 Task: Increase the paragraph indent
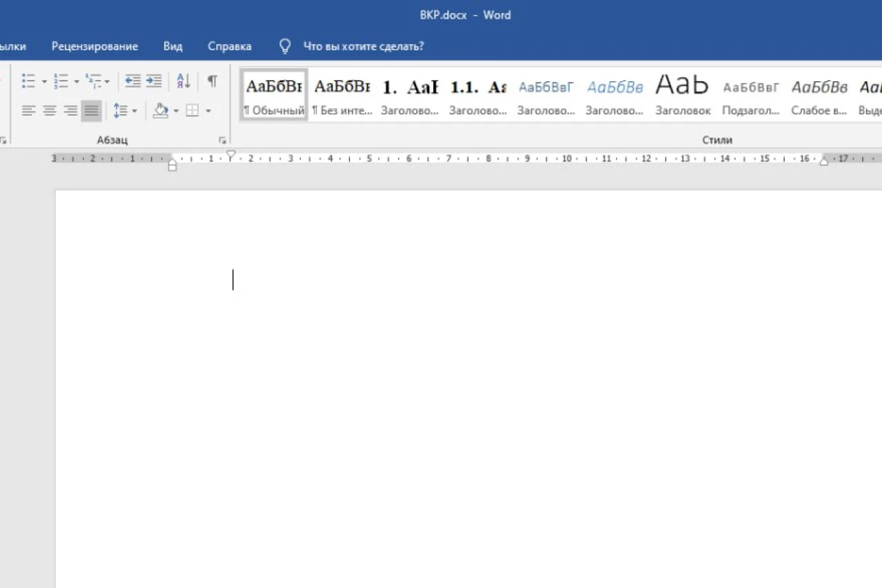[154, 81]
